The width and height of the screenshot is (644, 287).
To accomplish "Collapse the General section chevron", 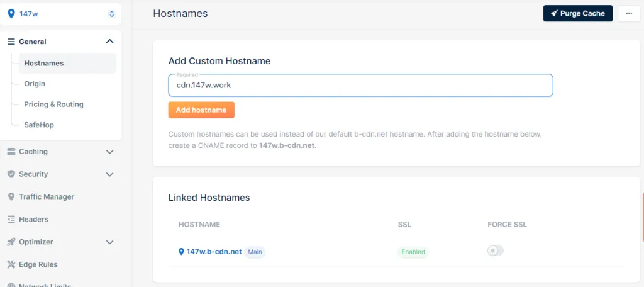I will tap(110, 42).
